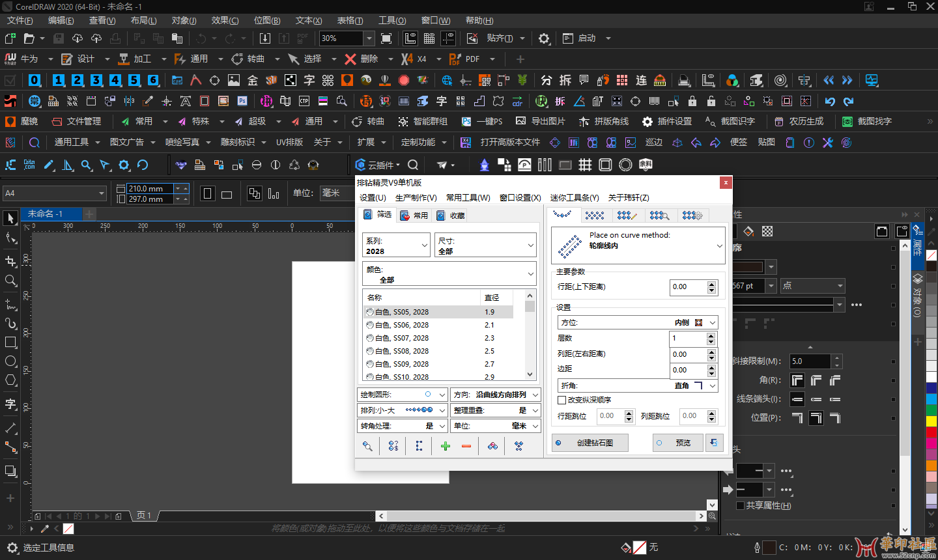The image size is (938, 560).
Task: Tick the 共享属性(H) checkbox
Action: (x=740, y=505)
